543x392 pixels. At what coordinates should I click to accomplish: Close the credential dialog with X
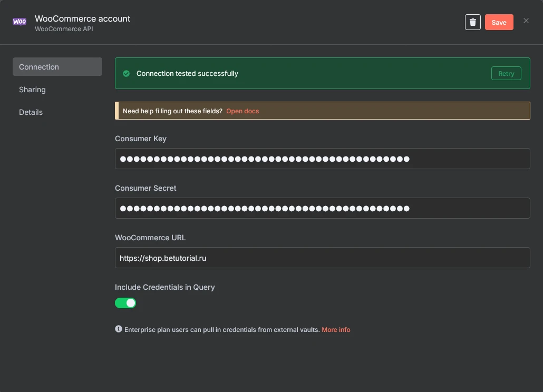(x=526, y=21)
